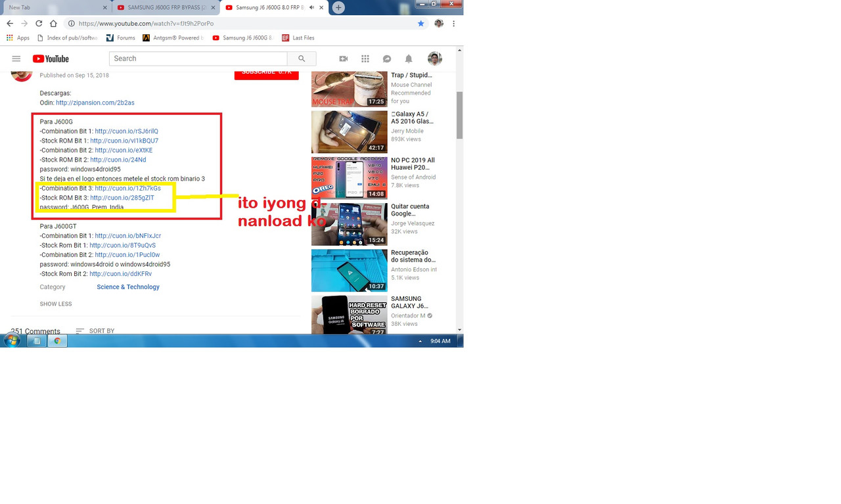Open NO PC 2019 All Huawei P20 thumbnail
841x504 pixels.
pyautogui.click(x=350, y=178)
